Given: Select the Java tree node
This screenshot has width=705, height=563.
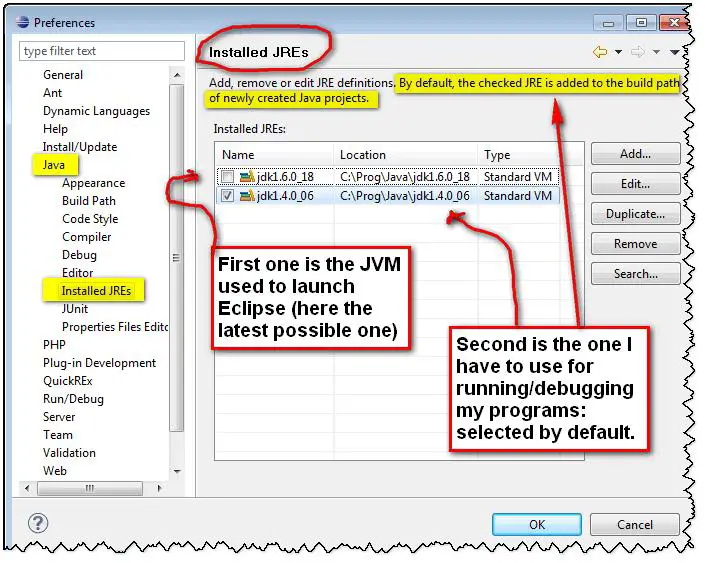Looking at the screenshot, I should point(54,165).
